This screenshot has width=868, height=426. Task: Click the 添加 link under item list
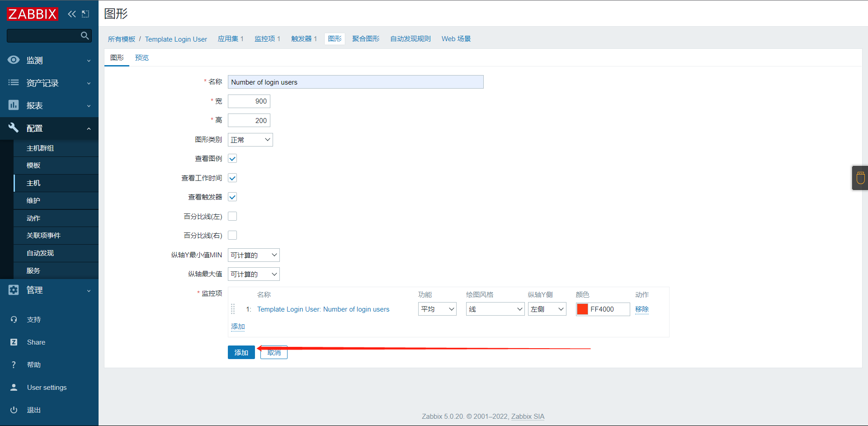point(238,327)
